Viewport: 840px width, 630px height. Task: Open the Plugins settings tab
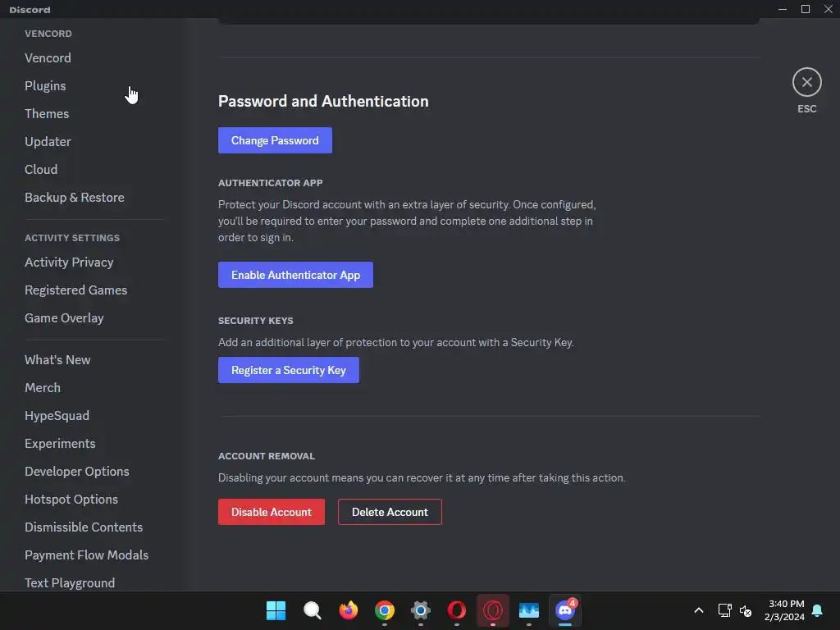tap(45, 85)
